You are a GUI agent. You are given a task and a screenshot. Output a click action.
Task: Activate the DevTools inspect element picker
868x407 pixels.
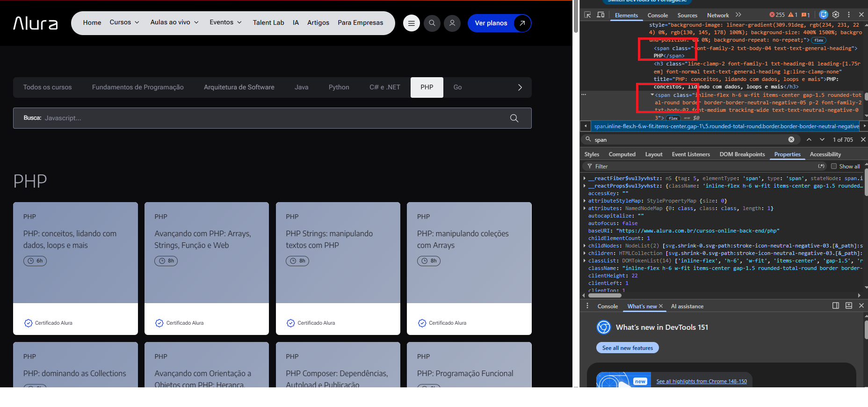coord(587,15)
